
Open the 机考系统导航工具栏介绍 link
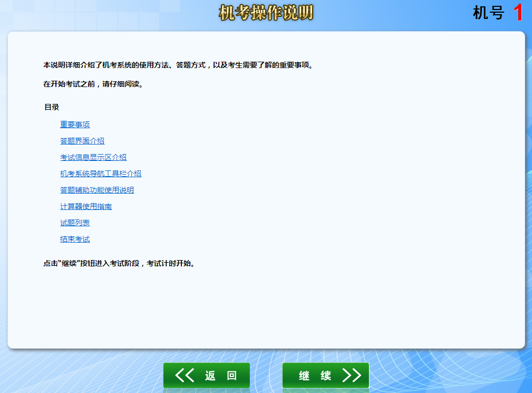pyautogui.click(x=101, y=174)
